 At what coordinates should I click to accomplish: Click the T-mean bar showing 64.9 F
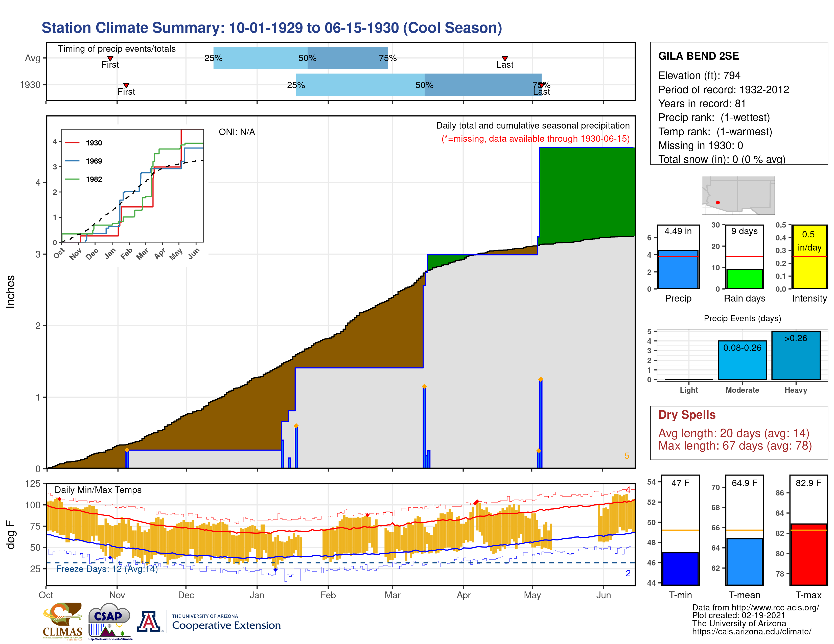(744, 562)
